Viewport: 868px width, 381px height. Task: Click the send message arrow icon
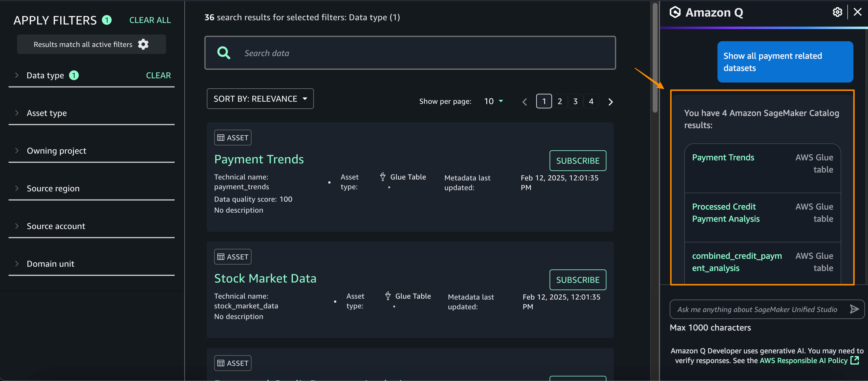click(854, 309)
